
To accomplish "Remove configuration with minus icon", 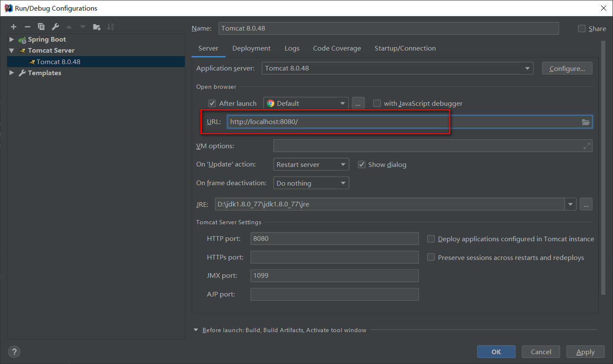I will tap(28, 27).
